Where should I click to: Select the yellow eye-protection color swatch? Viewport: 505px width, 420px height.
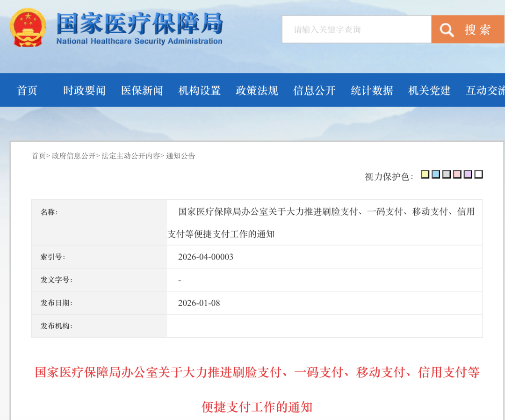pyautogui.click(x=425, y=174)
